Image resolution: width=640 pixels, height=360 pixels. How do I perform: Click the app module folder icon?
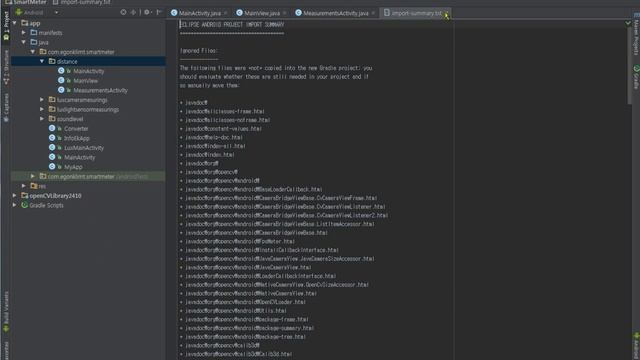point(25,23)
